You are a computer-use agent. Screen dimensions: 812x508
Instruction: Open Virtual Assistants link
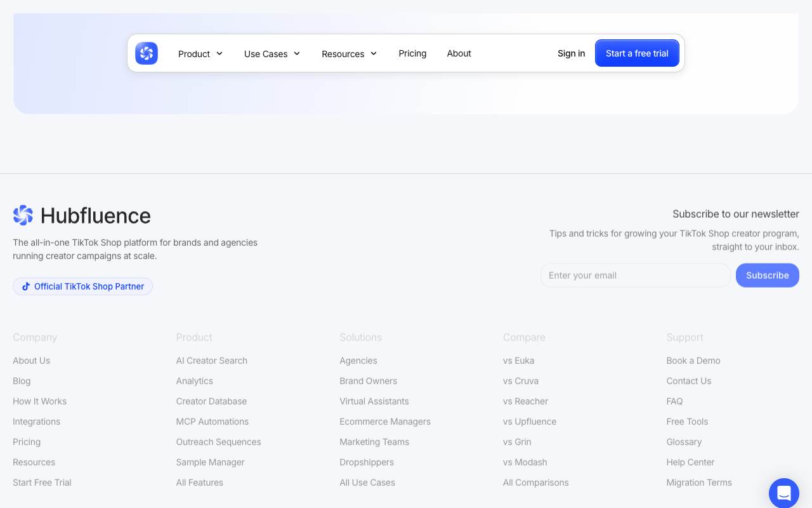pyautogui.click(x=374, y=401)
